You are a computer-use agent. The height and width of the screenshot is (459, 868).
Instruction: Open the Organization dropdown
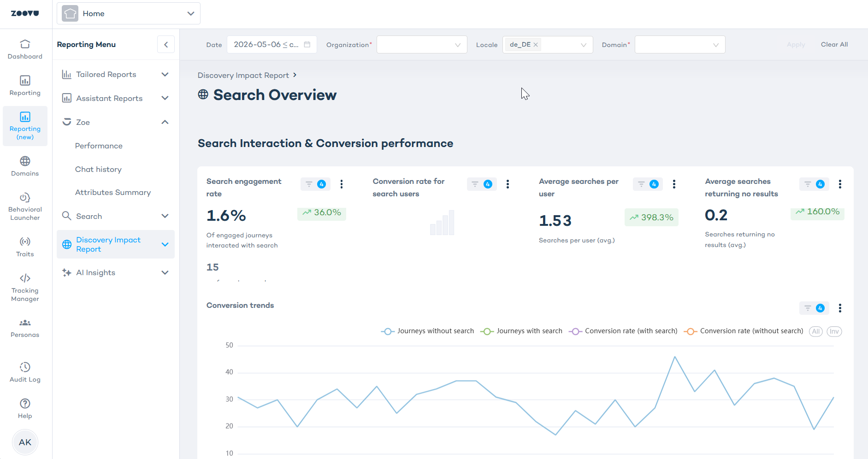click(x=422, y=45)
